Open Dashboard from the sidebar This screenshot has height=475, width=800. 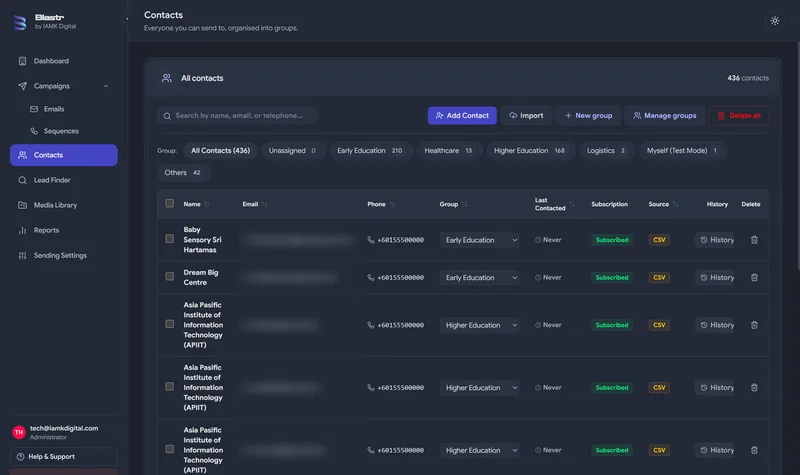64,61
